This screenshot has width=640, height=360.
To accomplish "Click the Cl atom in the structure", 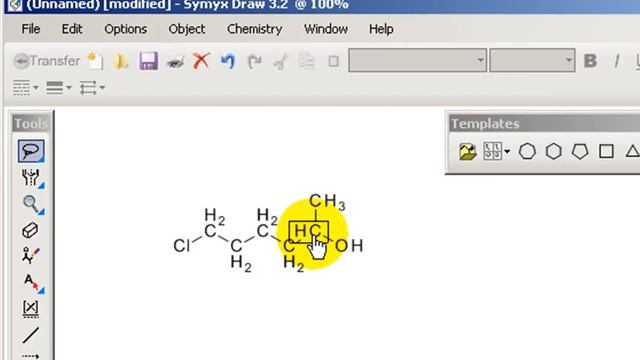I will point(182,246).
